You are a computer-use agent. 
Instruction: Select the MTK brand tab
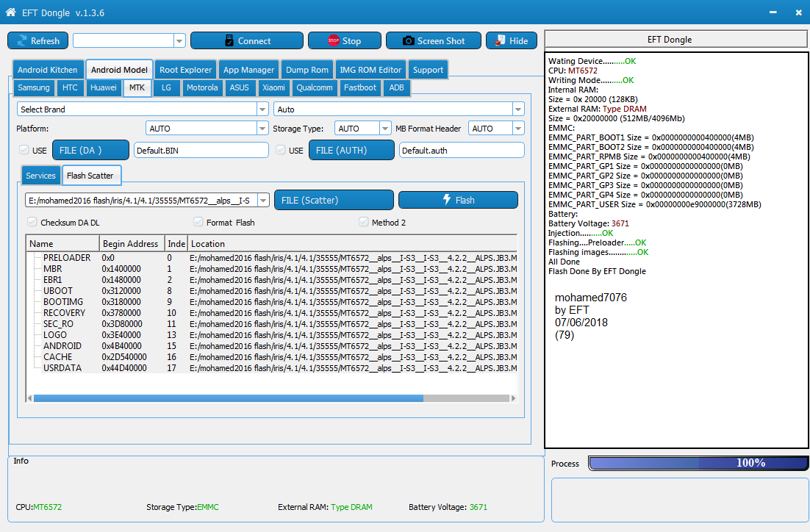(137, 87)
